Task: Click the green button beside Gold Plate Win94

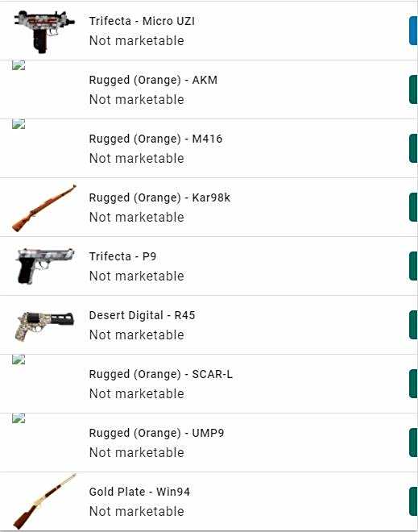Action: pos(414,501)
